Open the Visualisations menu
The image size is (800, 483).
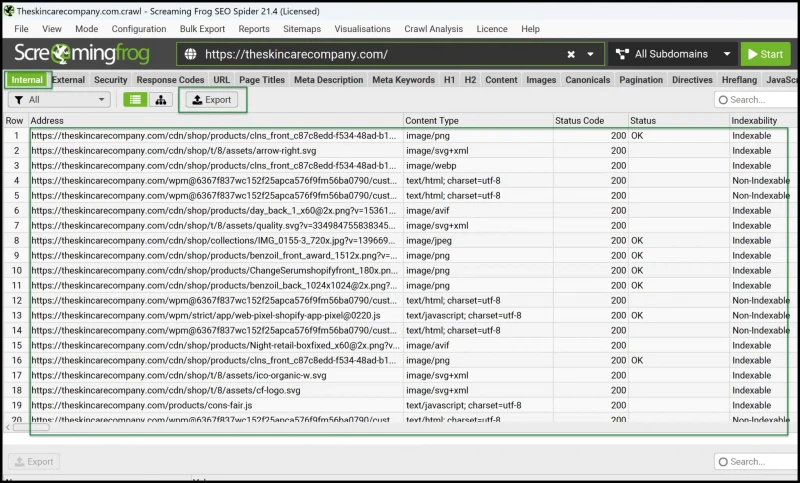[362, 29]
